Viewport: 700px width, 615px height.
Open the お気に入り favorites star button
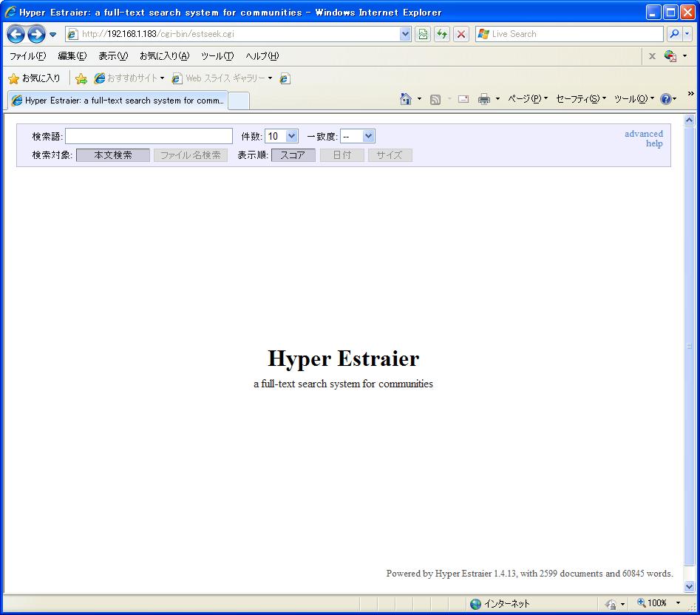pos(35,78)
